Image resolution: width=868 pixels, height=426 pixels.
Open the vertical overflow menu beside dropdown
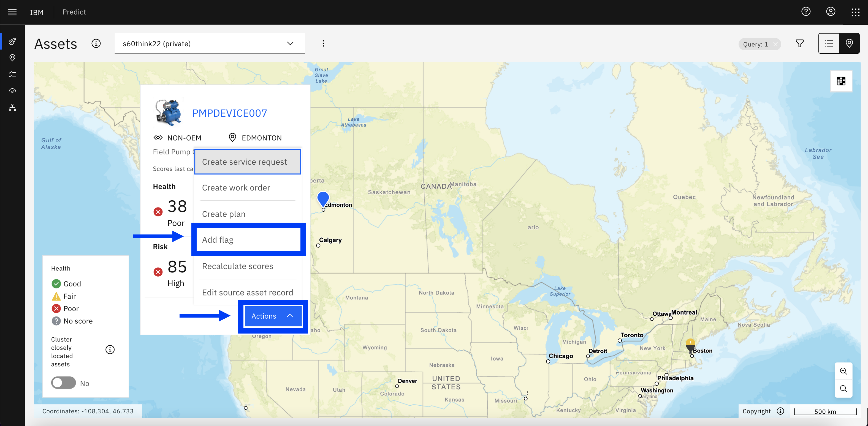point(323,43)
